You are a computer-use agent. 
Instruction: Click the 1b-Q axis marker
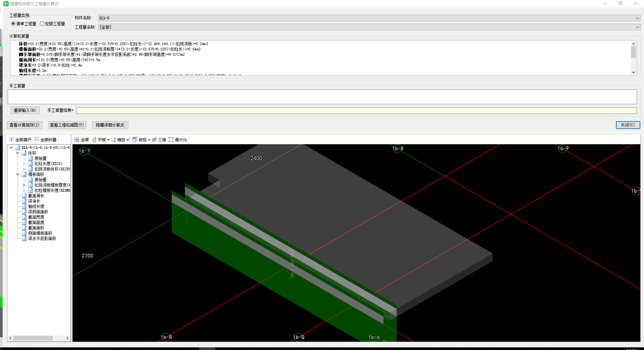(299, 337)
